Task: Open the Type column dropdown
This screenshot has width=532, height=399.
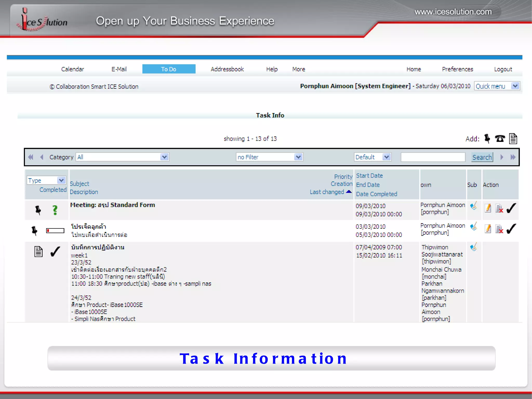Action: (x=46, y=180)
